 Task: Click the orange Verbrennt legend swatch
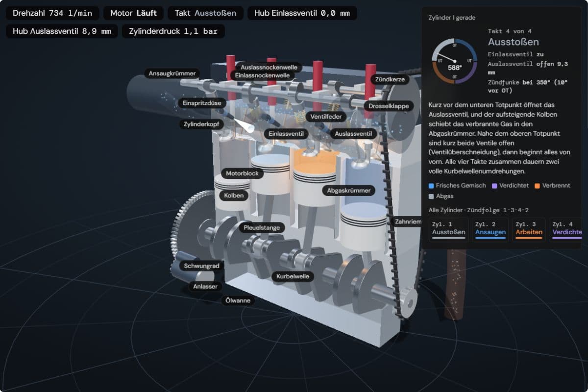[538, 186]
